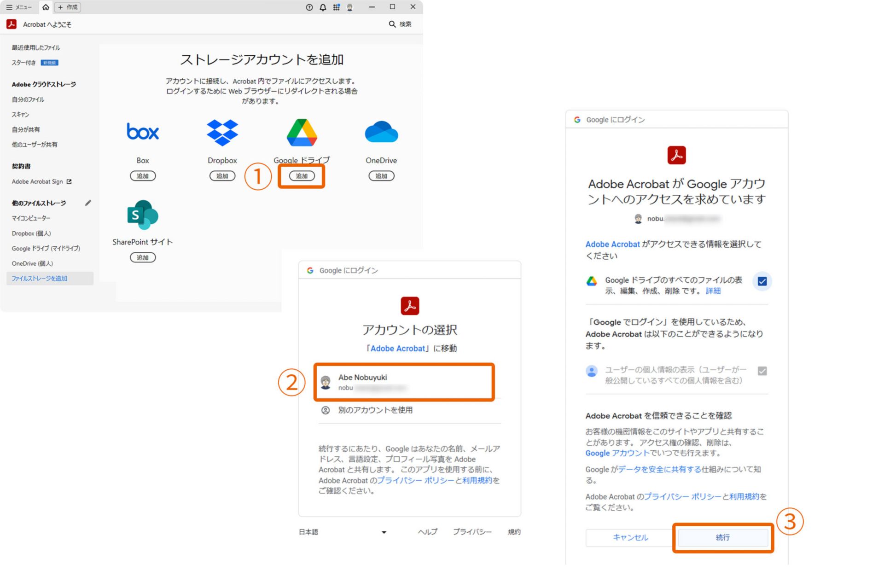Select OneDrive (個人) in the sidebar
This screenshot has height=588, width=884.
click(x=32, y=263)
